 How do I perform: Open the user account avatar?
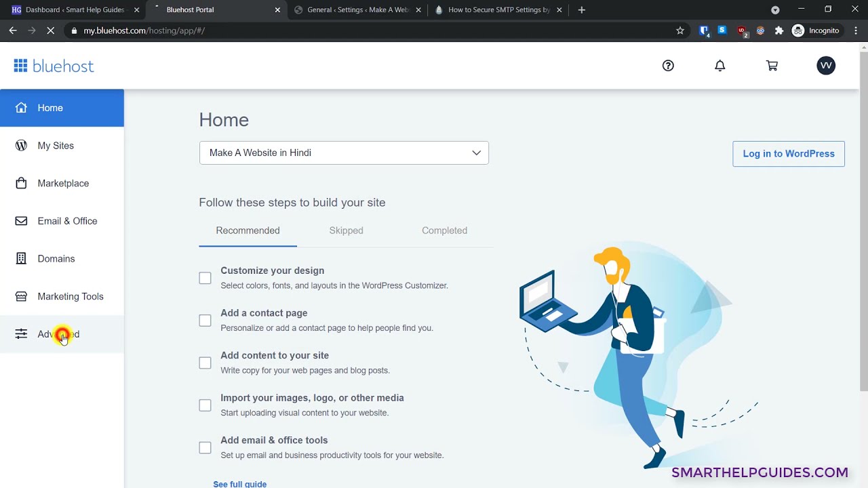coord(826,66)
